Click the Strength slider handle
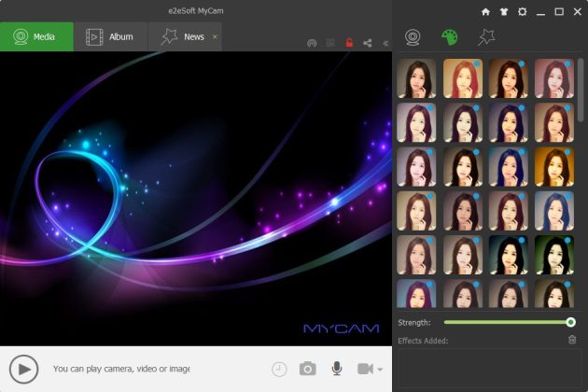 coord(571,322)
